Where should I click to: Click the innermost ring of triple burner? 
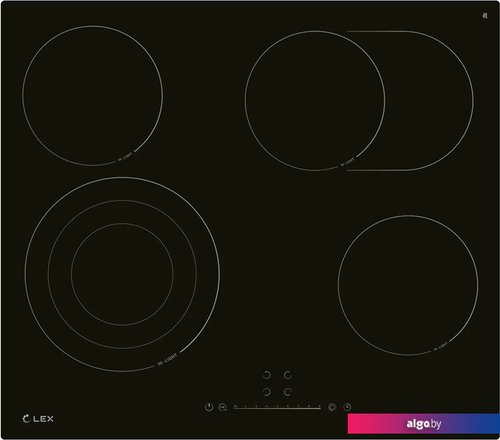122,274
